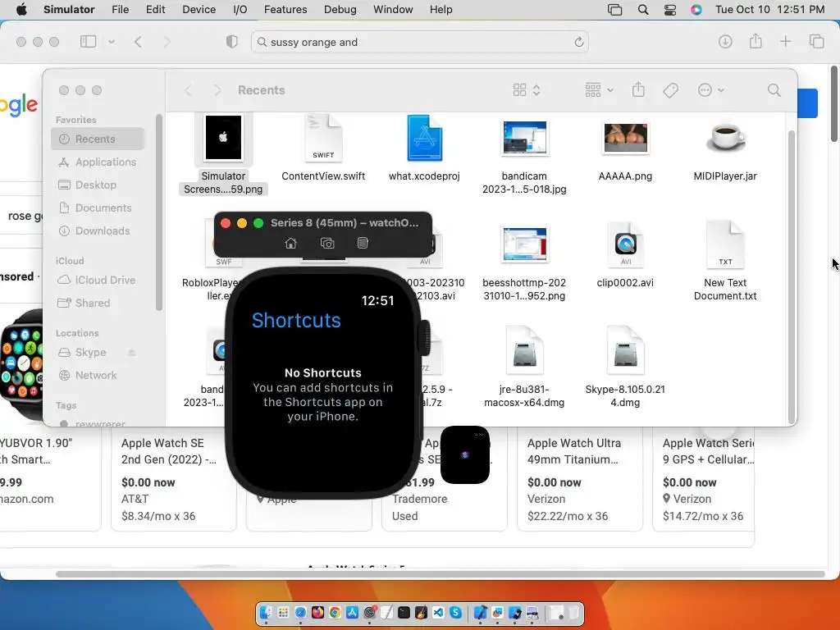Select Shared in Finder sidebar
Viewport: 840px width, 630px height.
click(98, 303)
